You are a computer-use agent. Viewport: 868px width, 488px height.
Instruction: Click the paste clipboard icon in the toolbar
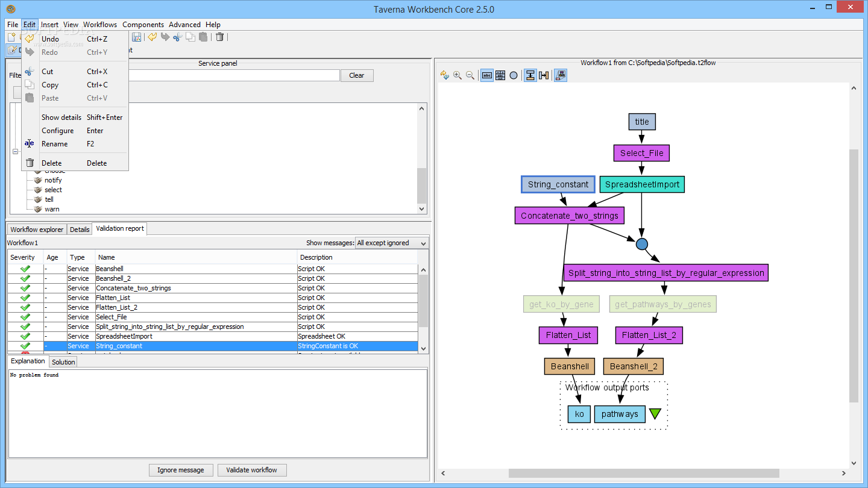click(203, 37)
